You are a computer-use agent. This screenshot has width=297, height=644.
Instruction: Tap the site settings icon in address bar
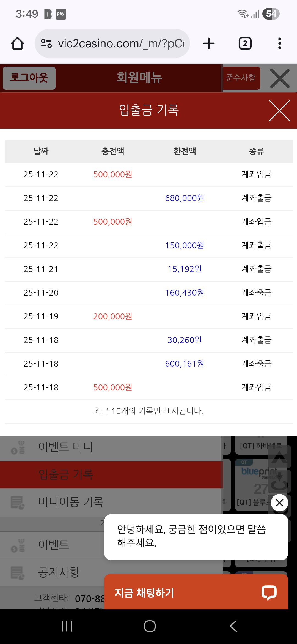click(x=46, y=43)
